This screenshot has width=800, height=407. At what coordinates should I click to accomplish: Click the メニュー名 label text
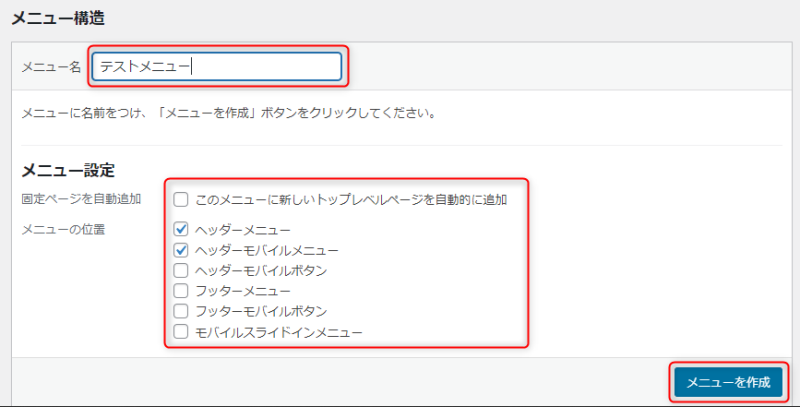[51, 67]
